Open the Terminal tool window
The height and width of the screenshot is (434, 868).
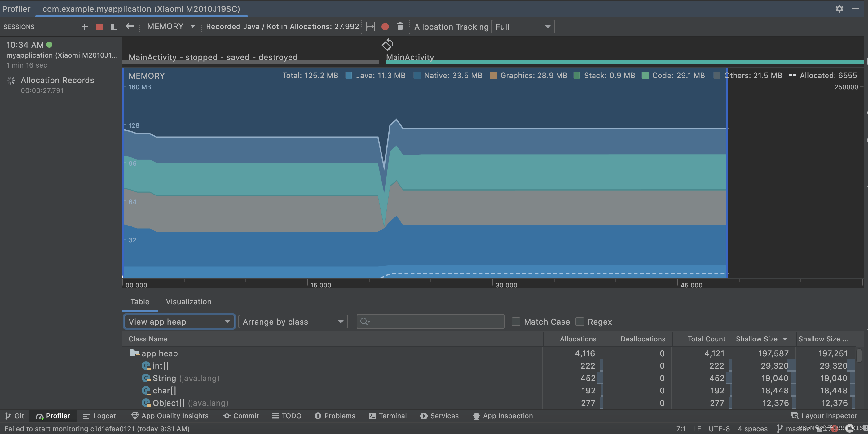[x=388, y=415]
